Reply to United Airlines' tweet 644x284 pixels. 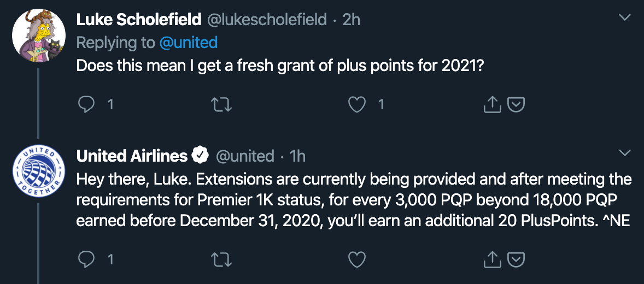point(86,259)
